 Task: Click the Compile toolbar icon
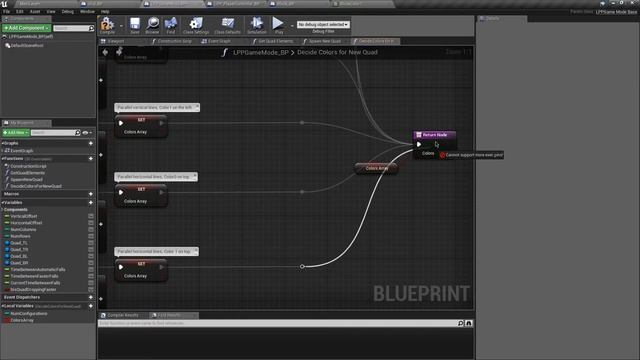107,25
